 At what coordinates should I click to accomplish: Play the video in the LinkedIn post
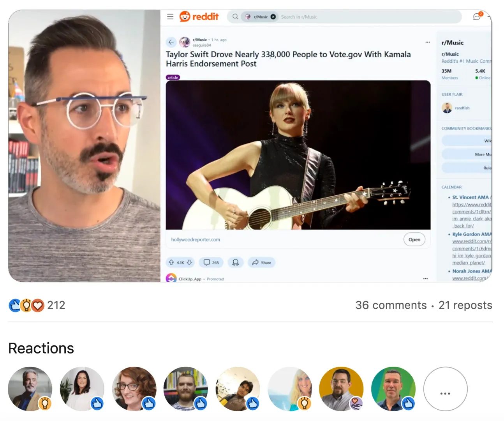point(250,146)
